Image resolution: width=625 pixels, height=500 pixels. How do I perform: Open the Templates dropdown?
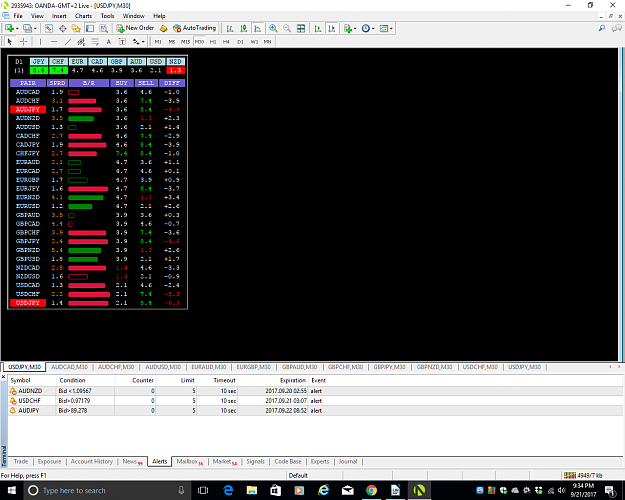386,28
